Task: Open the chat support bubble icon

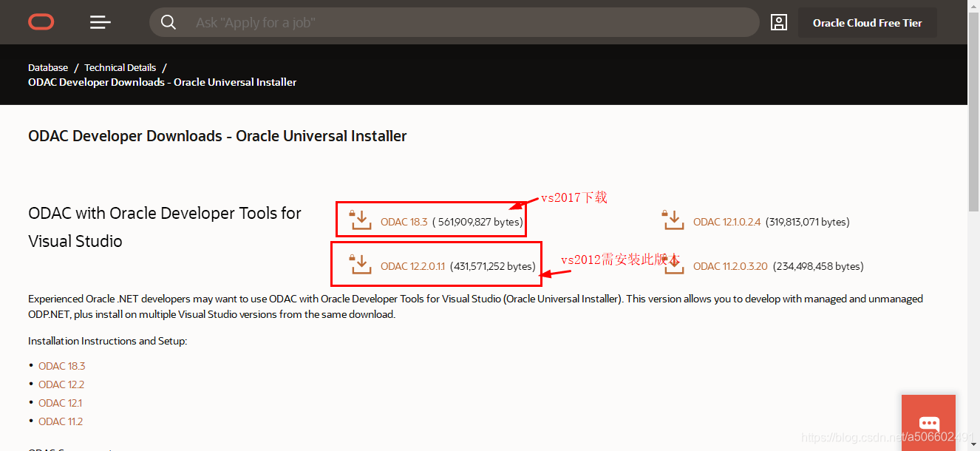Action: click(x=928, y=423)
